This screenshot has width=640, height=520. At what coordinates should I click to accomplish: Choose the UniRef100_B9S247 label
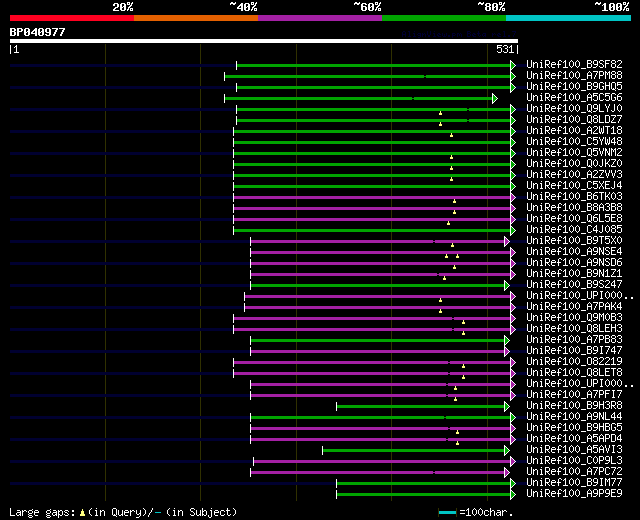click(x=574, y=285)
